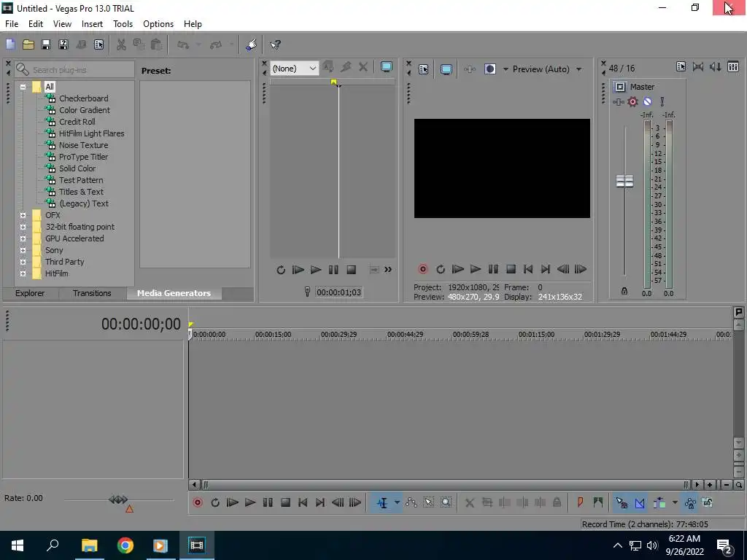Screen dimensions: 747x560
Task: Select the Zoom Edit magnifier tool
Action: click(446, 502)
